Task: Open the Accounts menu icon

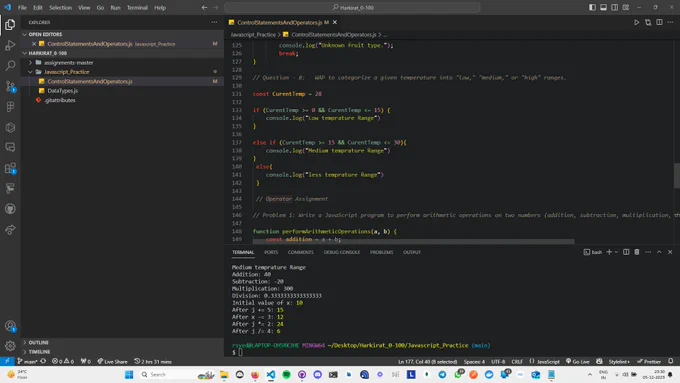Action: click(x=10, y=326)
